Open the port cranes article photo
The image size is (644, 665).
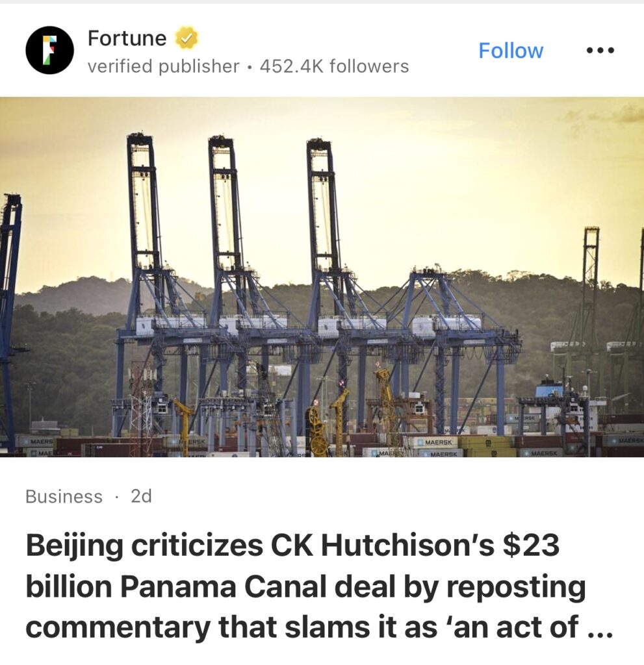(322, 277)
